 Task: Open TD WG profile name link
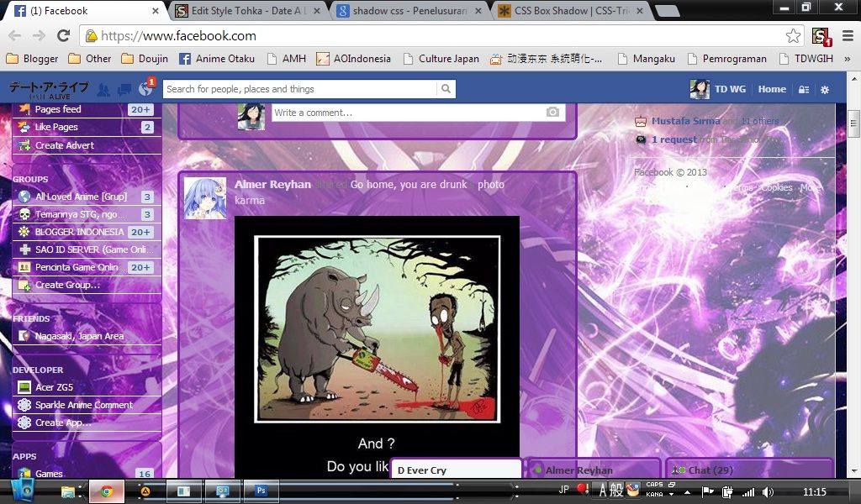[x=730, y=89]
